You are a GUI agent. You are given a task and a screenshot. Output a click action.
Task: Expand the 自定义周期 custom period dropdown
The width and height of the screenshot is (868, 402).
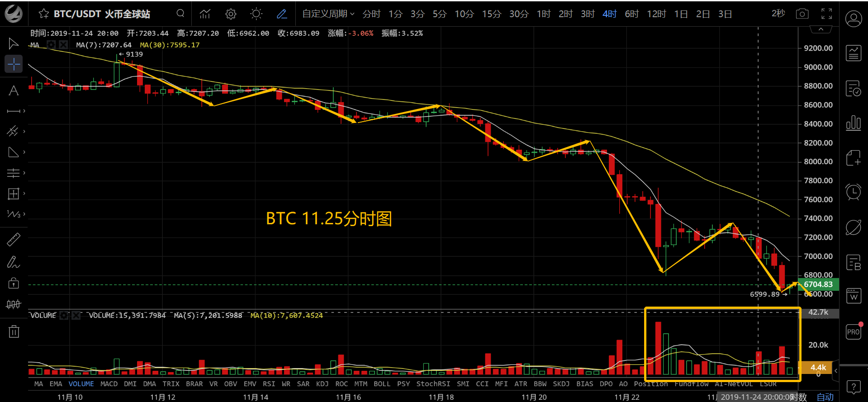point(328,14)
